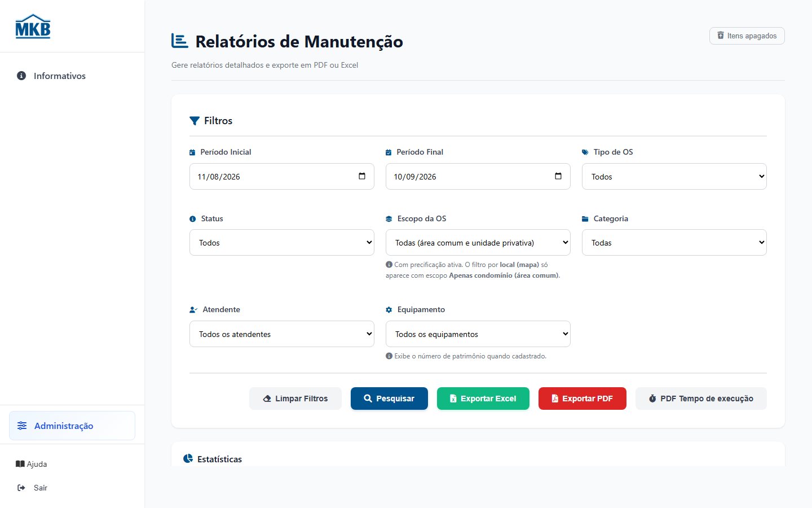The height and width of the screenshot is (508, 812).
Task: Click the layers icon beside Escopo da OS
Action: 389,219
